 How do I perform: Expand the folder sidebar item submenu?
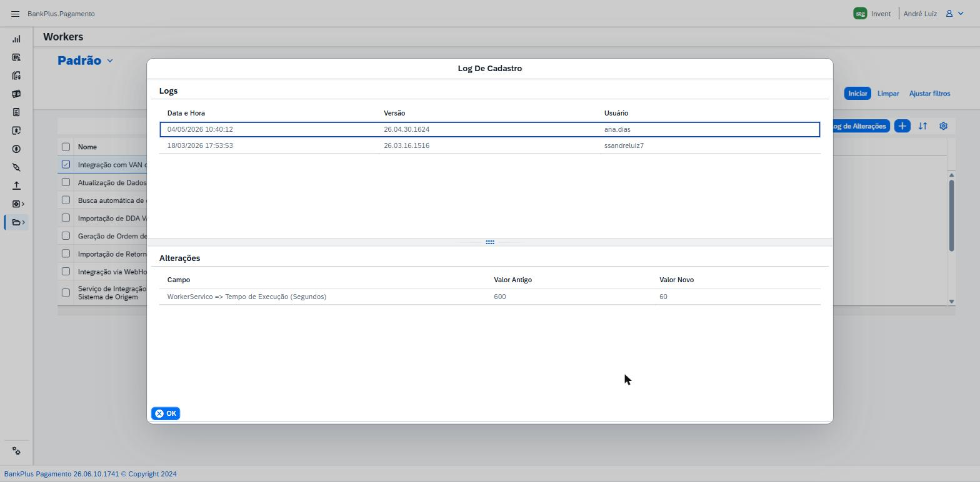point(23,222)
